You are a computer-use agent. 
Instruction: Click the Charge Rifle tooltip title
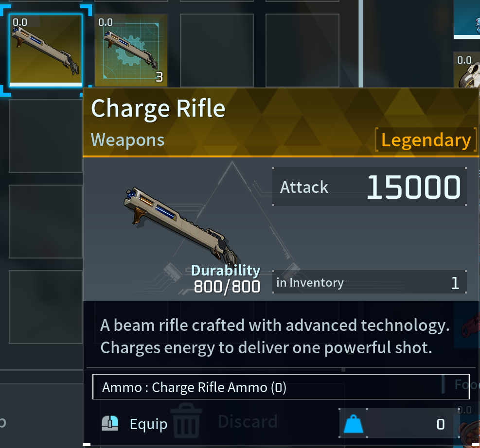[158, 108]
